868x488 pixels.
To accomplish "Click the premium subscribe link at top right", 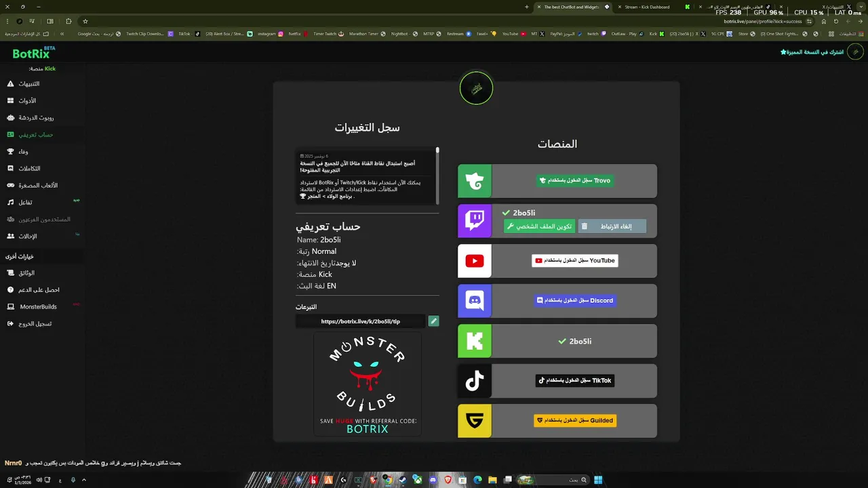I will tap(812, 52).
